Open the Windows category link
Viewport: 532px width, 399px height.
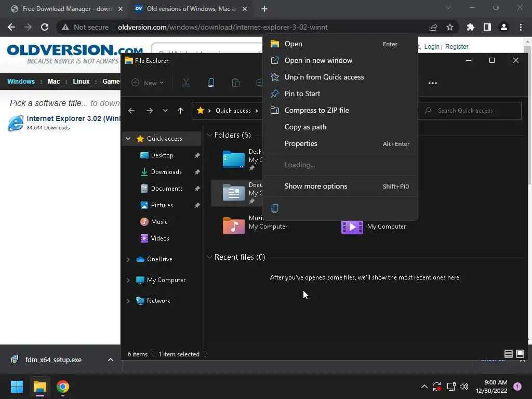coord(21,82)
